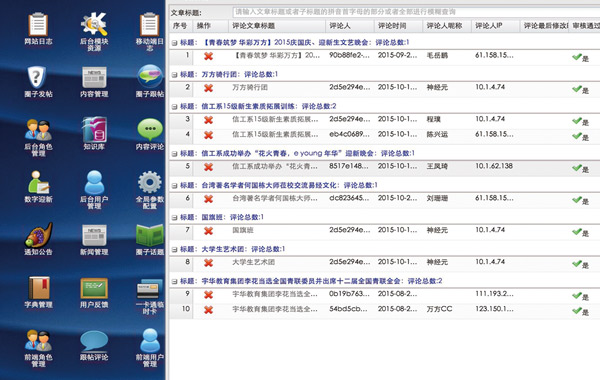Delete comment row 9 with red X
600x380 pixels.
(x=208, y=295)
